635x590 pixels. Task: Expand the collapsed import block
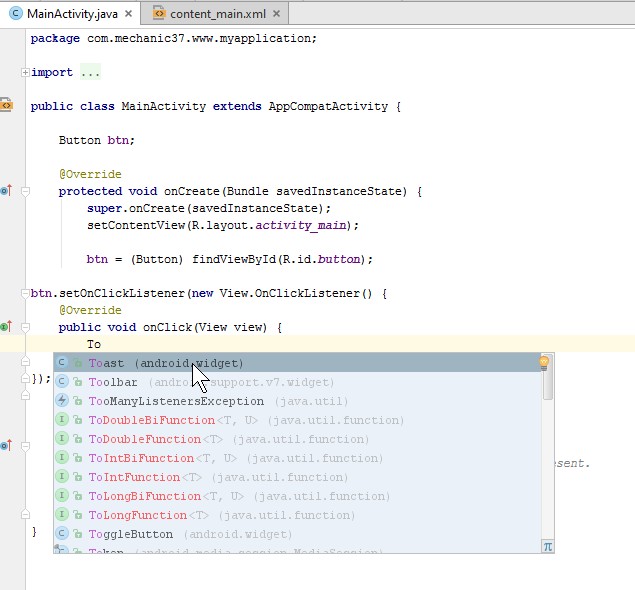(x=25, y=72)
